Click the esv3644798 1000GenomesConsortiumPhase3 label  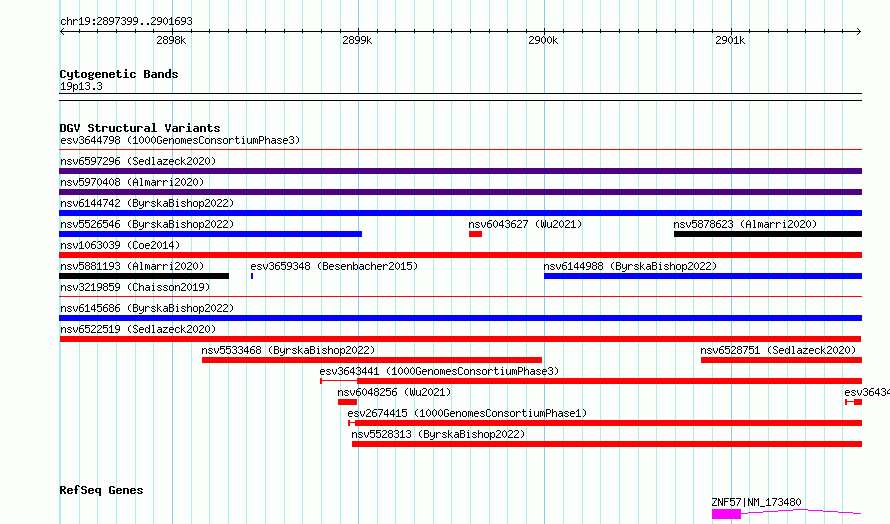(180, 140)
